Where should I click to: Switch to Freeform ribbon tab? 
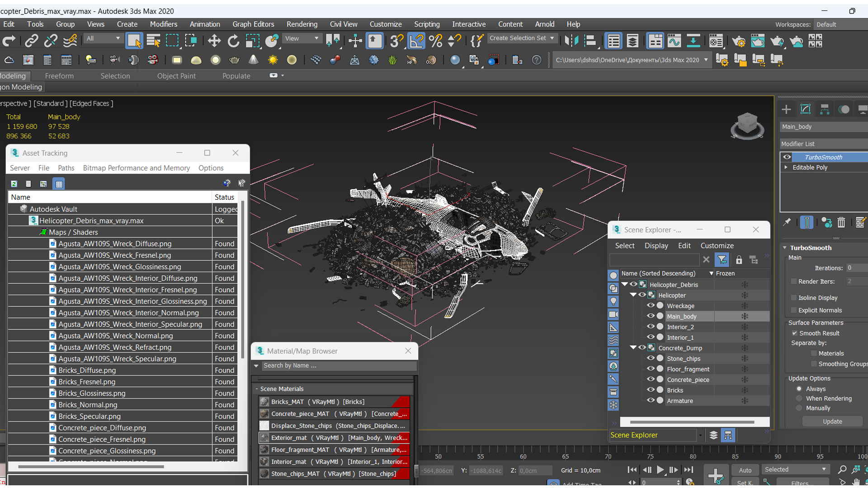[x=59, y=76]
